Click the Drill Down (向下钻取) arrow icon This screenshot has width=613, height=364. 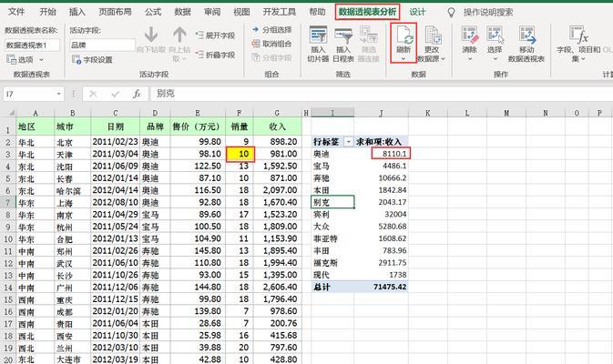click(x=151, y=35)
